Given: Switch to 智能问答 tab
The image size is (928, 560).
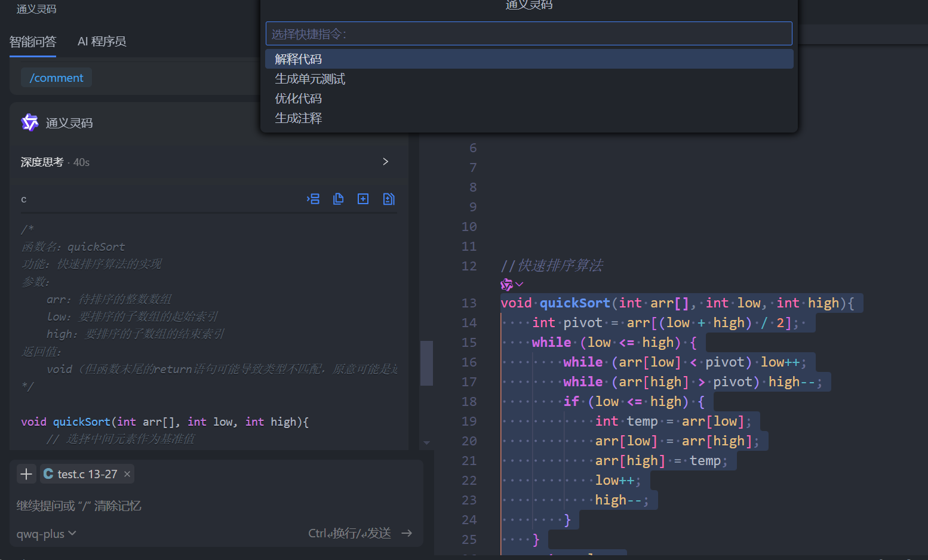Looking at the screenshot, I should click(x=33, y=42).
